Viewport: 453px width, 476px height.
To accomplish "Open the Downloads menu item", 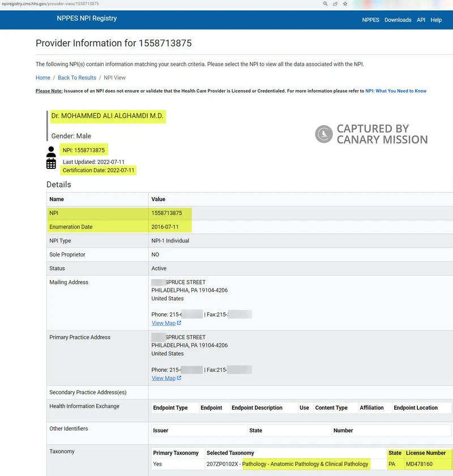I will click(x=398, y=19).
